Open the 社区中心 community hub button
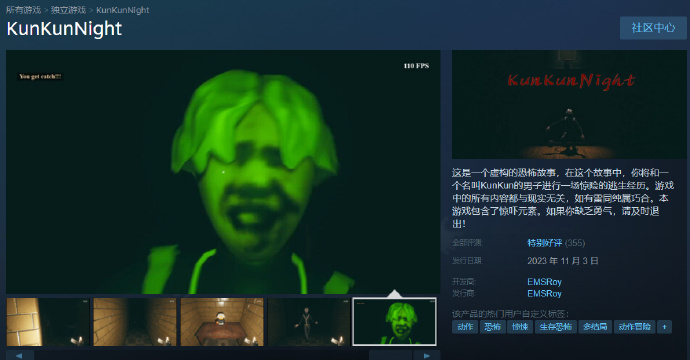 pyautogui.click(x=653, y=28)
